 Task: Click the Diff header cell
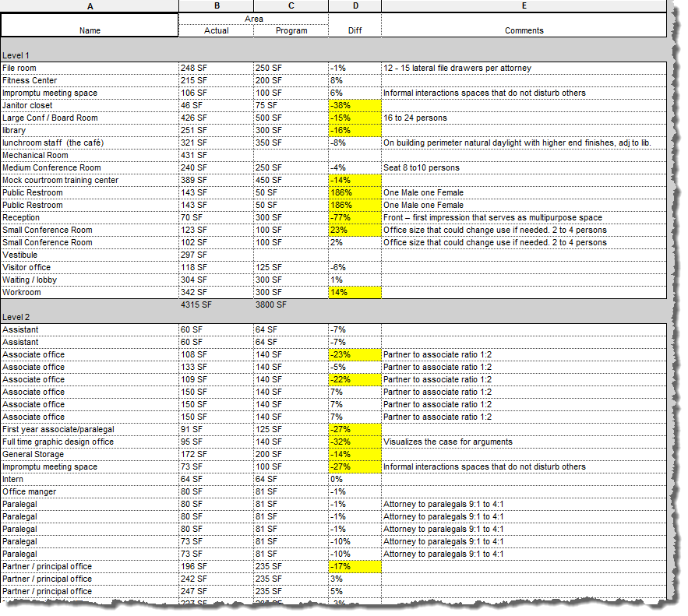[355, 30]
